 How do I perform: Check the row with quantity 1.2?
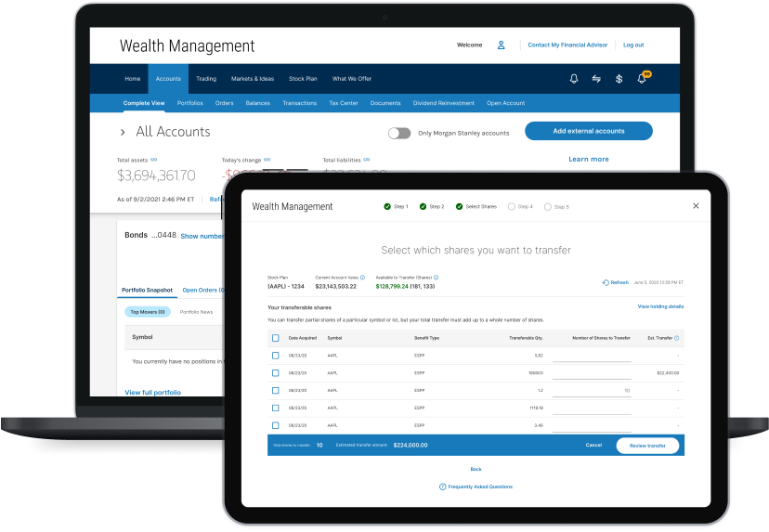[276, 390]
